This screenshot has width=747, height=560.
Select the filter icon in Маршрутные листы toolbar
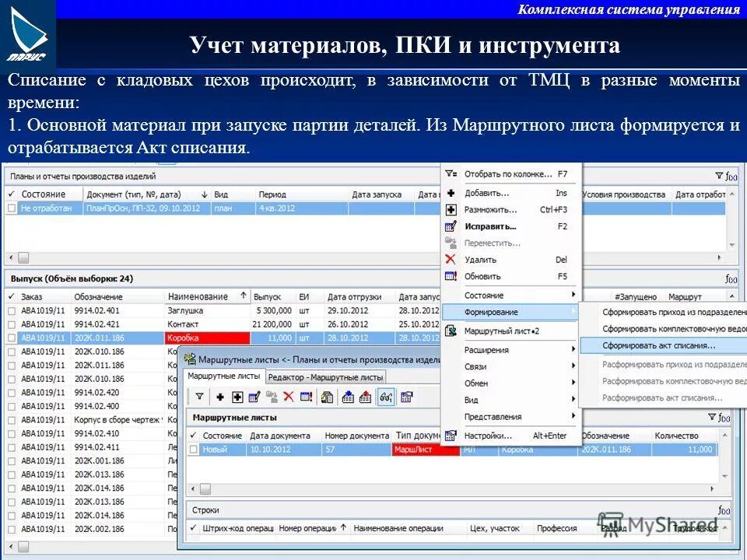(x=200, y=396)
